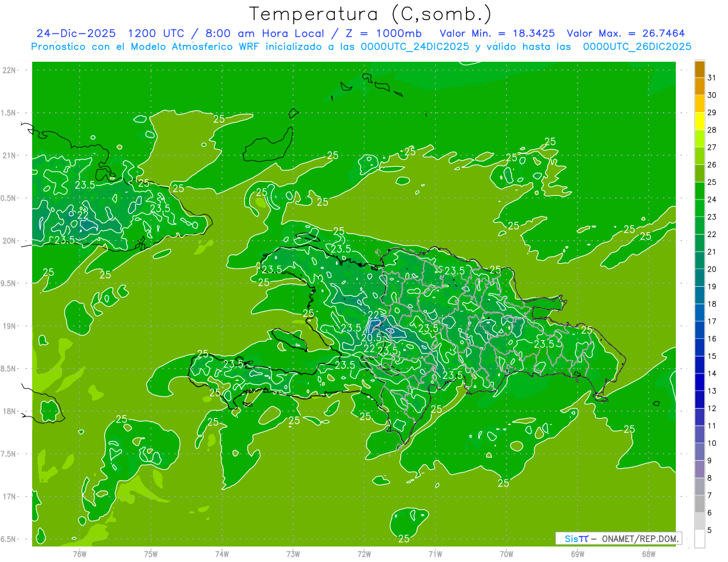This screenshot has width=728, height=562.
Task: Click the color bar segment between 24 and 25
Action: pyautogui.click(x=699, y=191)
